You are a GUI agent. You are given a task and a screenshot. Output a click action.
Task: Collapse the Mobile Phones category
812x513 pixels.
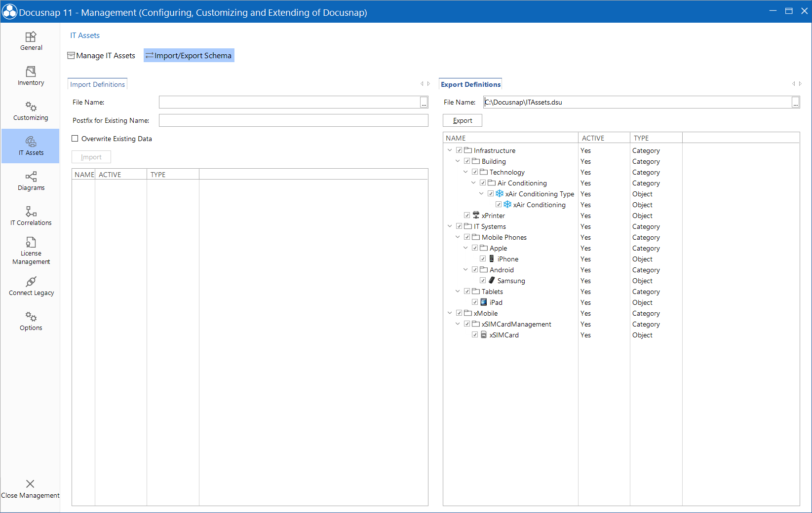pos(458,237)
